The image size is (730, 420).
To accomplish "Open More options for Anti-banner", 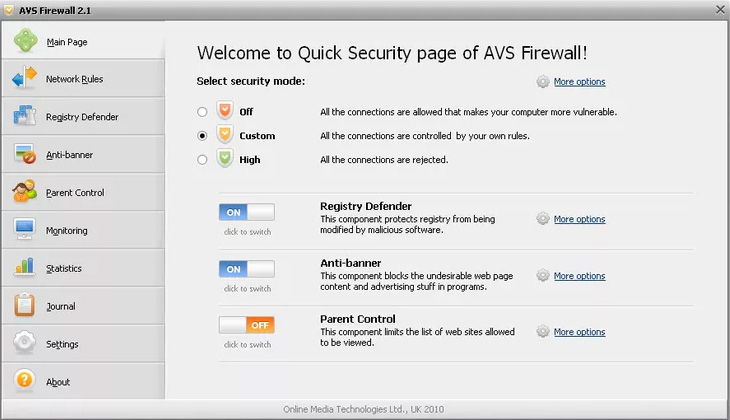I will 579,276.
